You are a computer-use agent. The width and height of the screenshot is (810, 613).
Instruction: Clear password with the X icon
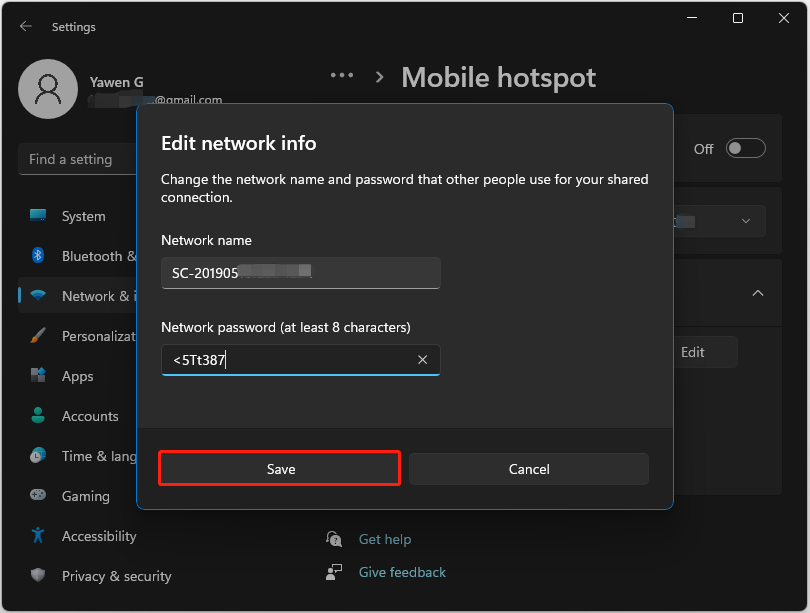click(423, 360)
